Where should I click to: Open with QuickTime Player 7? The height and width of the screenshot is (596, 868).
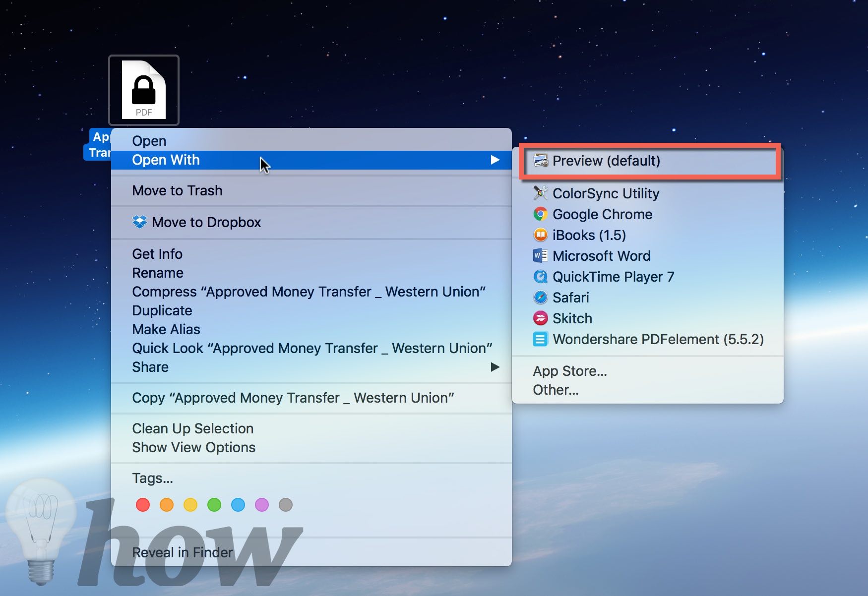648,277
